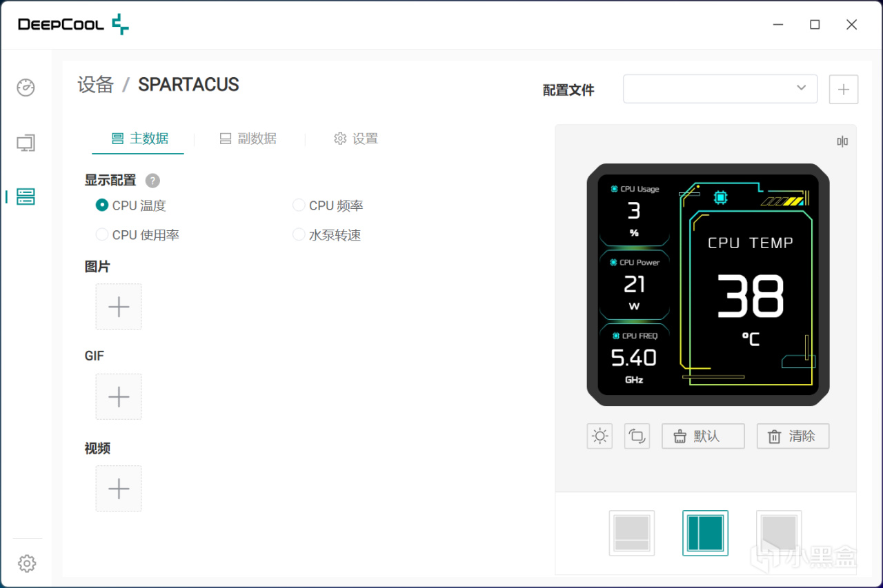The width and height of the screenshot is (883, 588).
Task: Open the settings gear in sidebar
Action: point(27,563)
